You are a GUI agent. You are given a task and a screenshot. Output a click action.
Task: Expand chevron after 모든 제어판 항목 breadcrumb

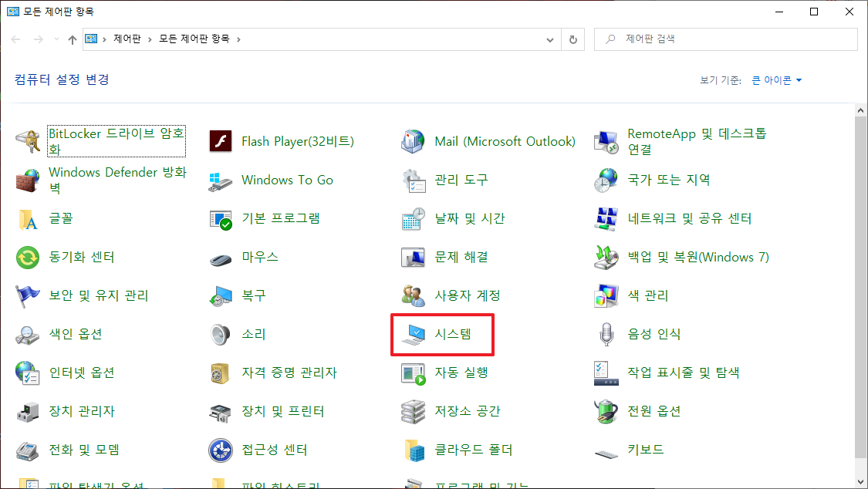coord(238,39)
